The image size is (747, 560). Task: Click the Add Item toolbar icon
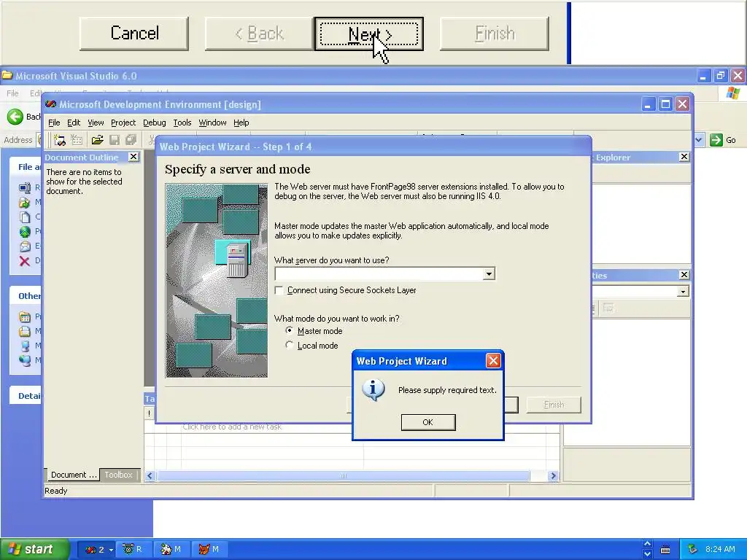click(x=77, y=139)
